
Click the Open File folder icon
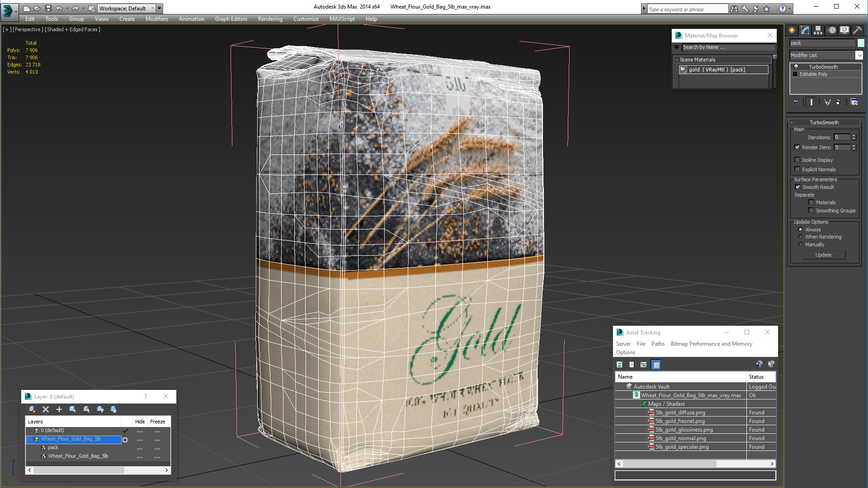(x=38, y=8)
